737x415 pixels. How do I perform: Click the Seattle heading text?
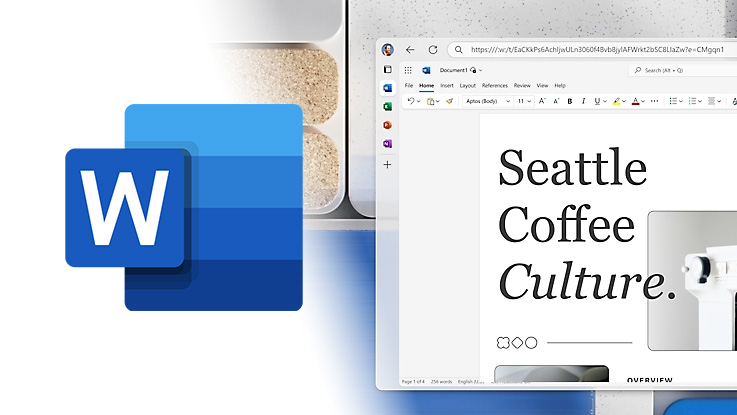572,167
